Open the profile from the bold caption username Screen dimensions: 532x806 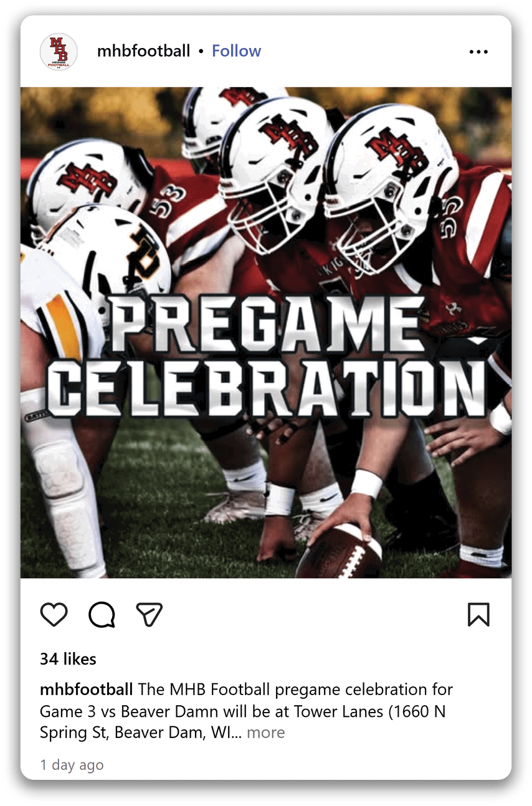pos(87,690)
